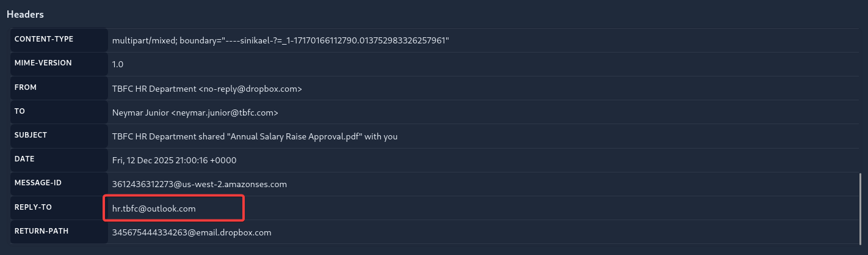Click the amazonses.com message ID value
868x255 pixels.
(x=200, y=184)
